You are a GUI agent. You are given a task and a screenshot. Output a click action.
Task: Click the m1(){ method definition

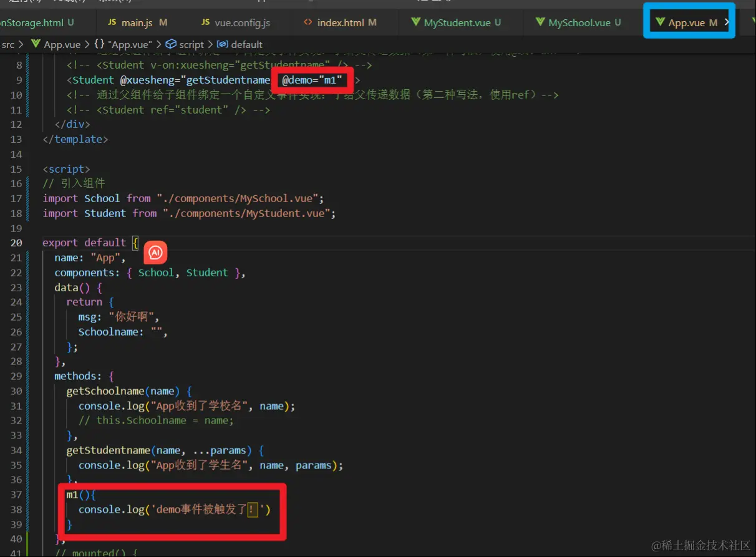(x=81, y=495)
